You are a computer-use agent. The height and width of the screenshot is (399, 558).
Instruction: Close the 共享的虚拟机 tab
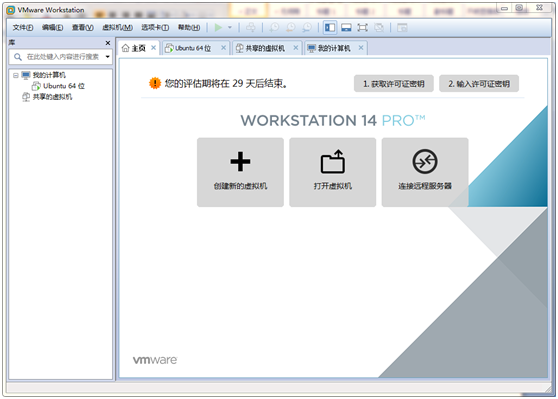296,48
